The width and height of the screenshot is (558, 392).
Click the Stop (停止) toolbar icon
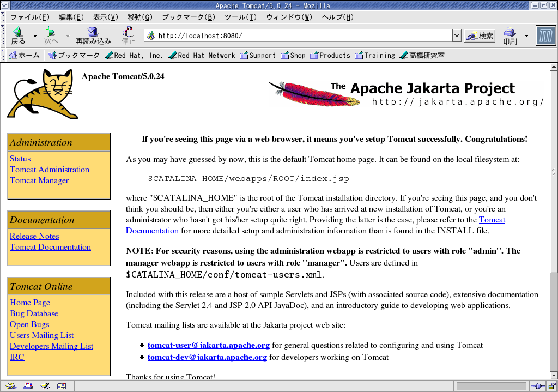click(x=128, y=32)
